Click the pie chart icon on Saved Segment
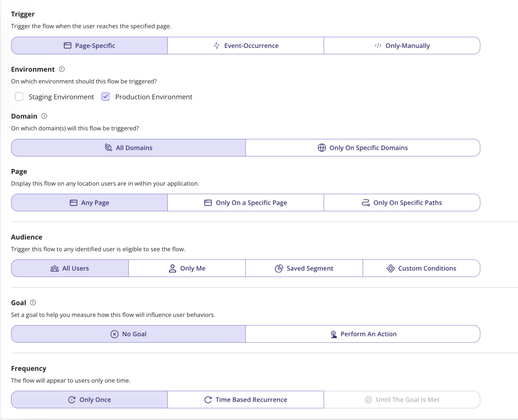This screenshot has height=420, width=518. (x=279, y=268)
